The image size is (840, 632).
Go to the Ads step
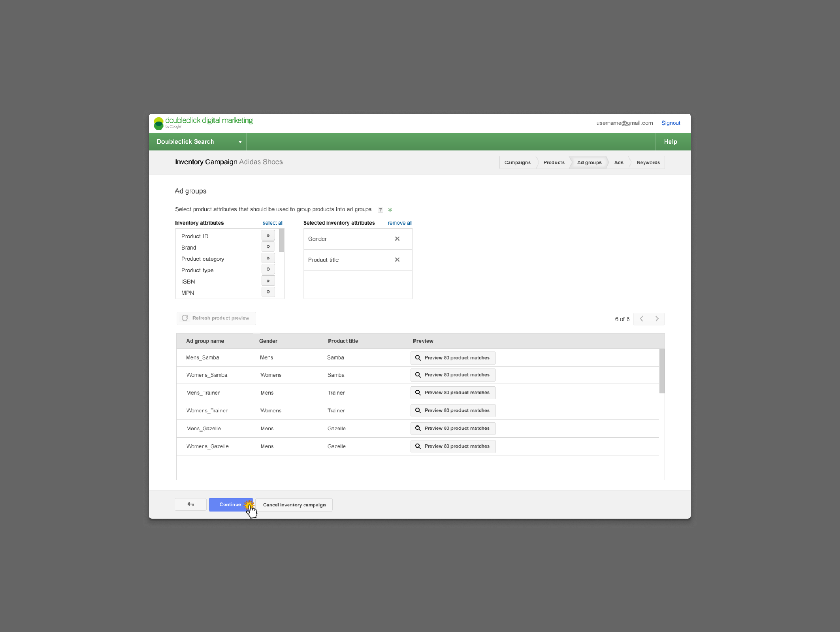click(x=619, y=162)
